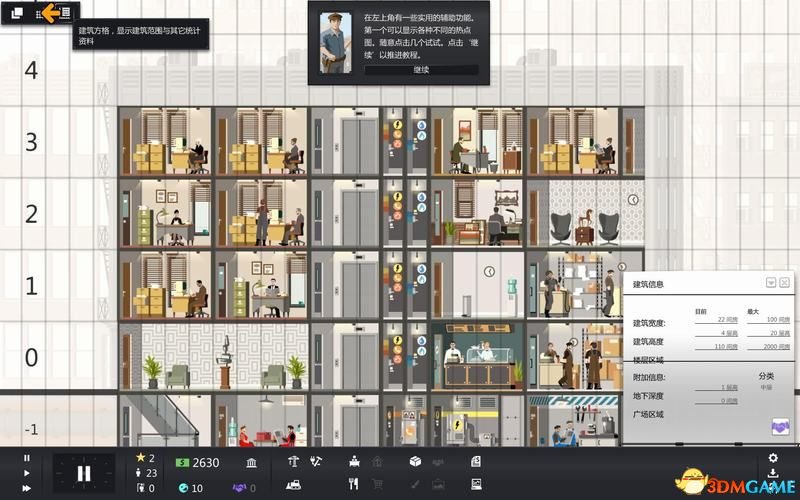Click the clock icon on empty floor 1 room
This screenshot has height=500, width=800.
(489, 272)
